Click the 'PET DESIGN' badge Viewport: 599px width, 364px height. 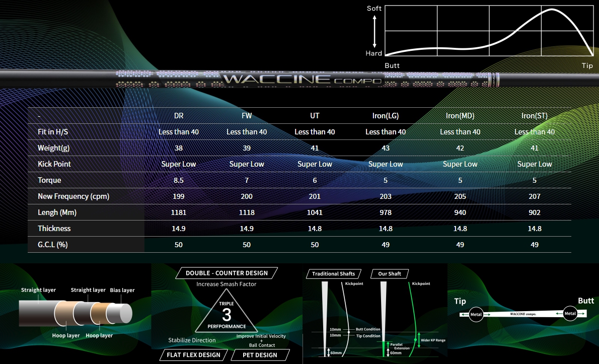pyautogui.click(x=260, y=355)
